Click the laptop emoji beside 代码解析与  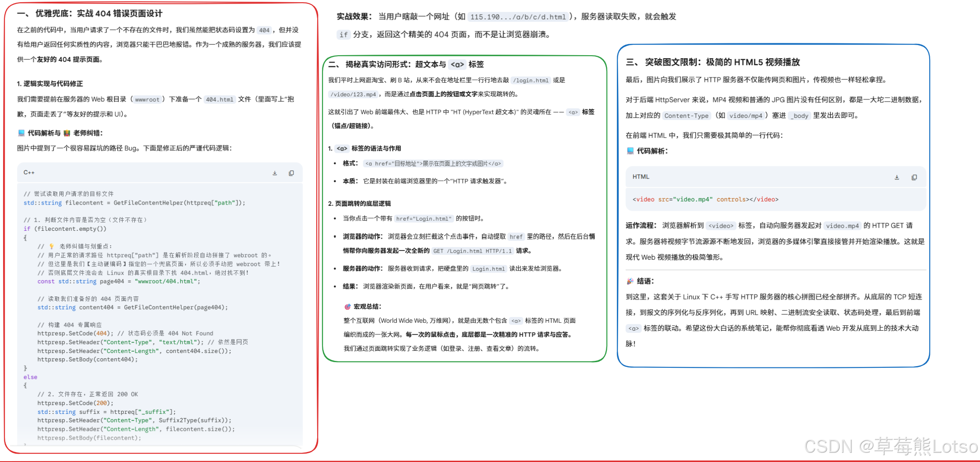point(21,133)
